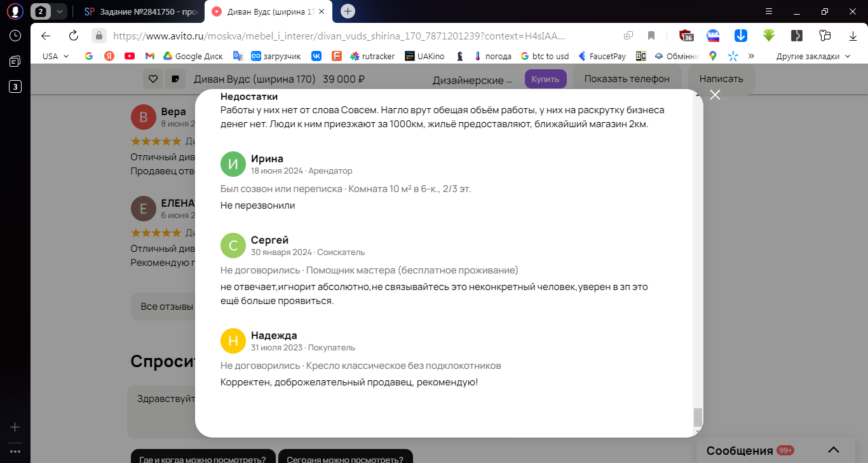
Task: Click Написать button
Action: 721,79
